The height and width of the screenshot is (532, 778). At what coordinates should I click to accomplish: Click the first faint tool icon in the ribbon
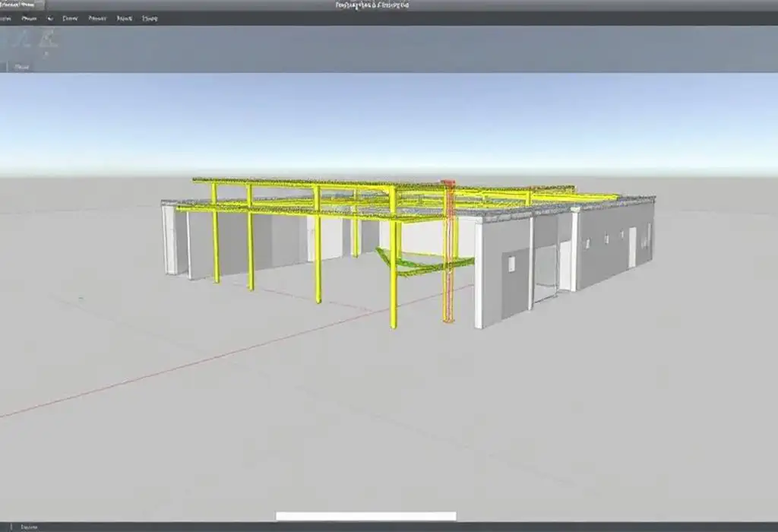tap(21, 40)
